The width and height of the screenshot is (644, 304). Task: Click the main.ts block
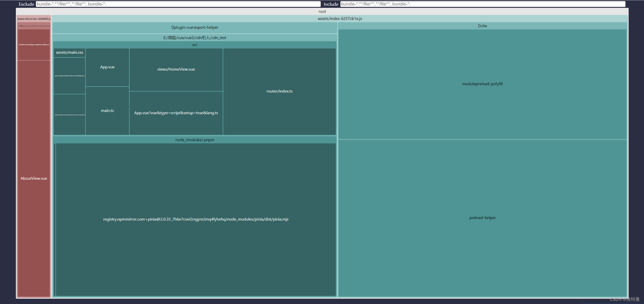coord(107,110)
